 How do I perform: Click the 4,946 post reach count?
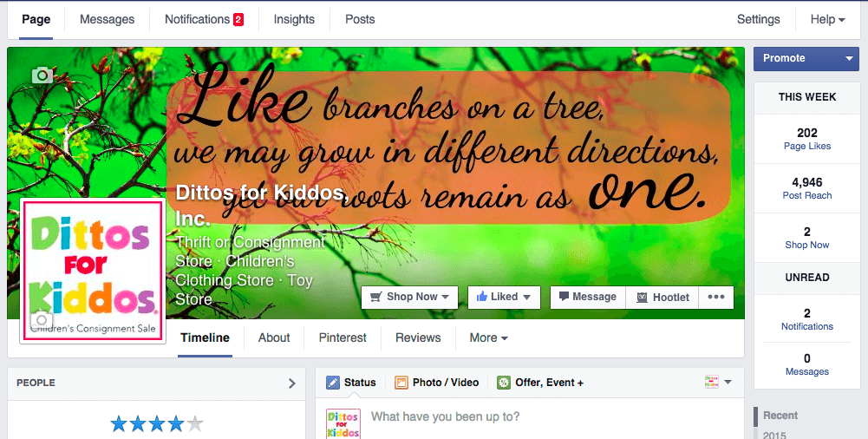(x=807, y=182)
